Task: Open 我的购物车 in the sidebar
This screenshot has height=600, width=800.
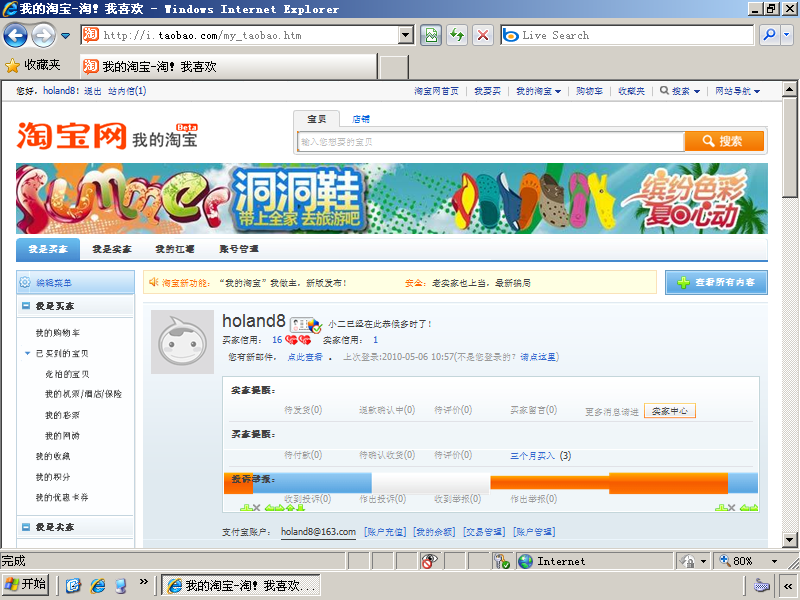Action: (58, 333)
